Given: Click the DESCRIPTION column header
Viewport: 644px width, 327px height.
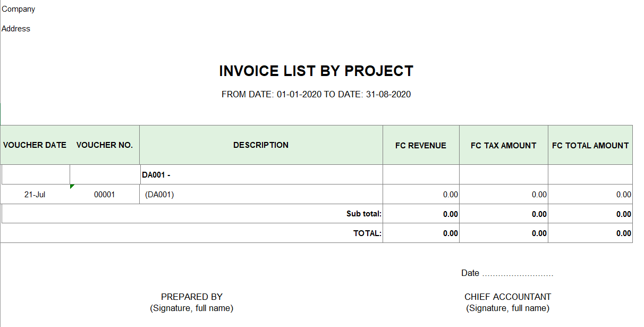Looking at the screenshot, I should click(x=261, y=145).
